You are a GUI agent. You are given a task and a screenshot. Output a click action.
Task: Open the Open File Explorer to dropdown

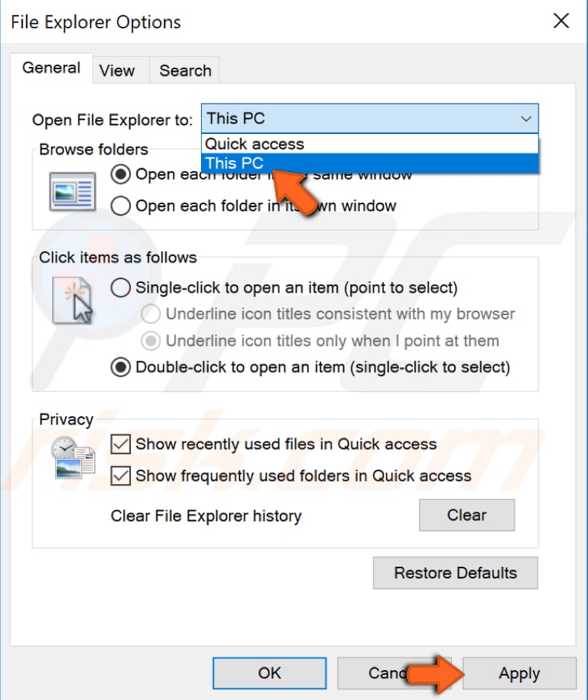[526, 118]
